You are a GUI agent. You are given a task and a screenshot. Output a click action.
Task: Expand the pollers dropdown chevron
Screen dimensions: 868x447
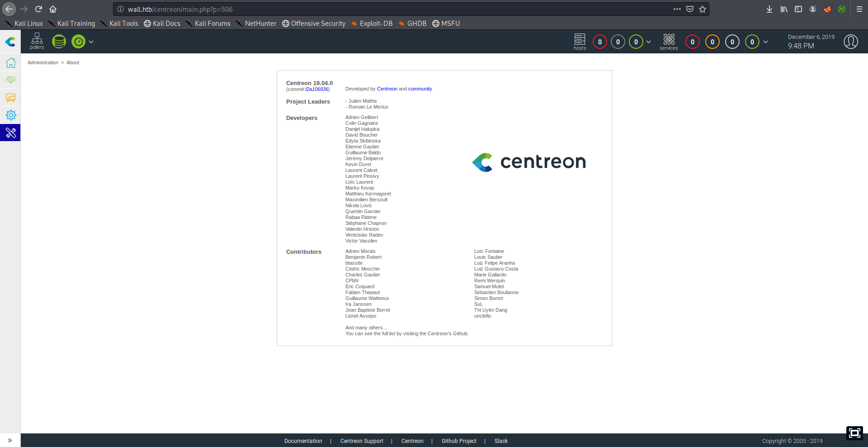[91, 42]
